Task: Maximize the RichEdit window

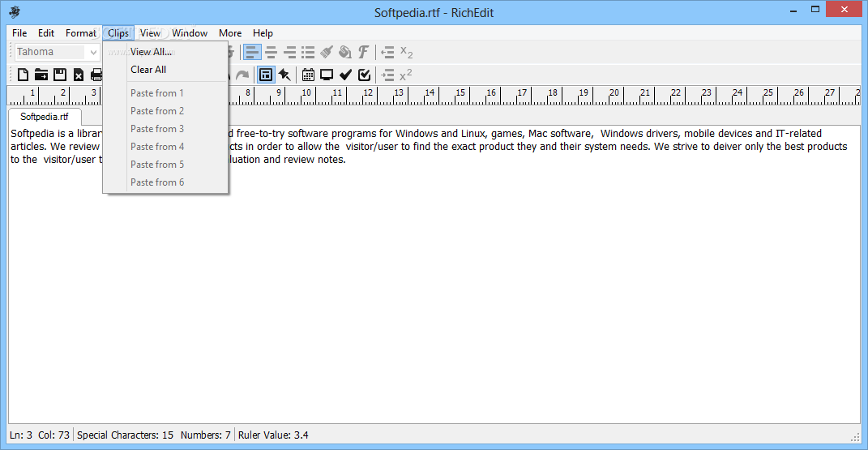Action: 815,10
